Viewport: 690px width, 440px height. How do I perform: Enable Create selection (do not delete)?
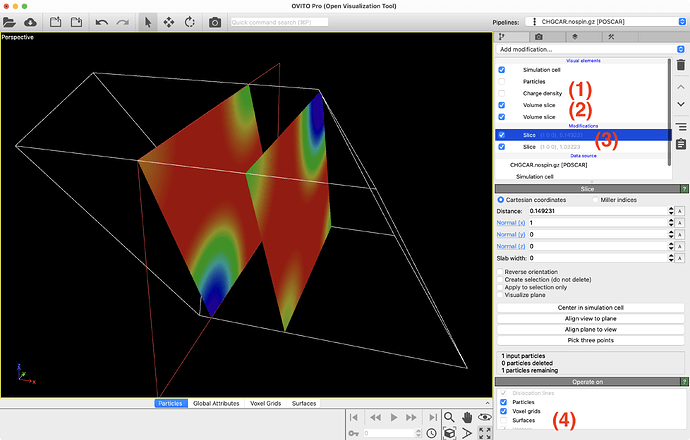click(500, 279)
